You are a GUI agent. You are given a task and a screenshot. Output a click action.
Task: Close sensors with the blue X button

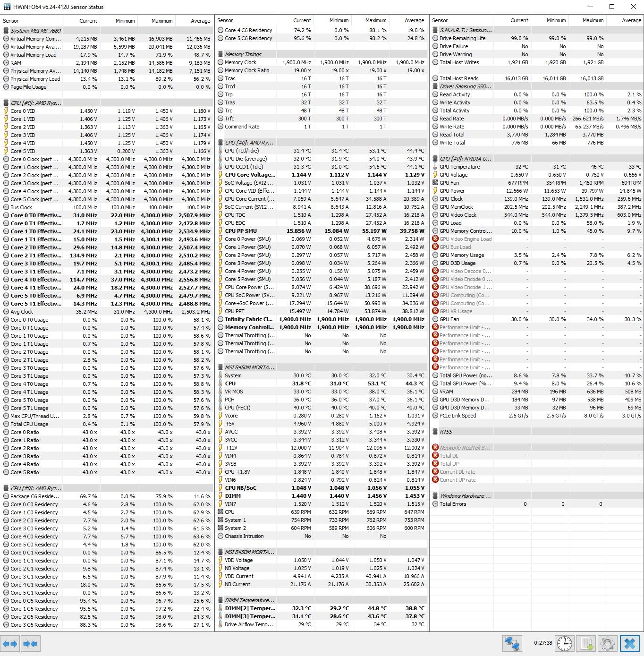[x=630, y=643]
